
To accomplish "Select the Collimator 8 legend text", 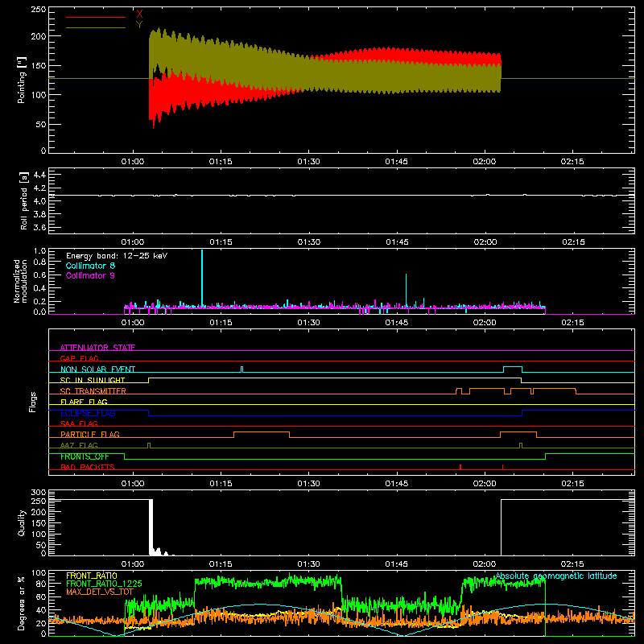I will [90, 266].
